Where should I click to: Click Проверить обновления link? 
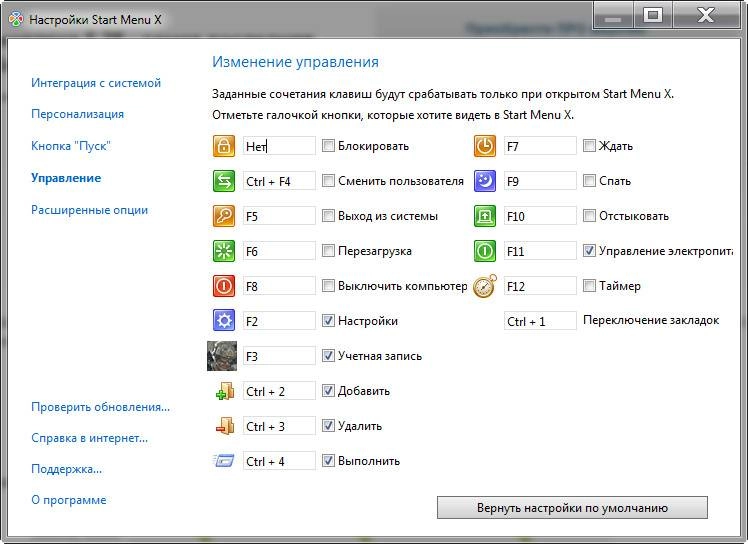[x=100, y=407]
